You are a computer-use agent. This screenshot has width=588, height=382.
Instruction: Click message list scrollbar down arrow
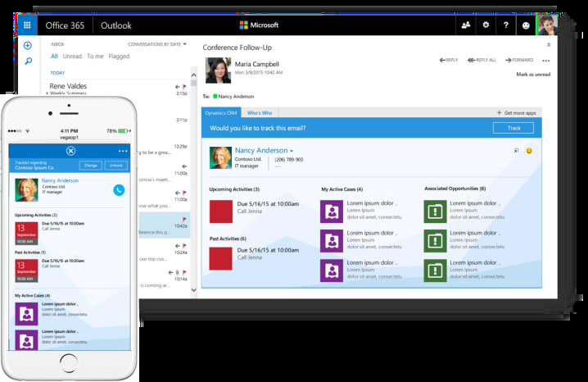193,289
